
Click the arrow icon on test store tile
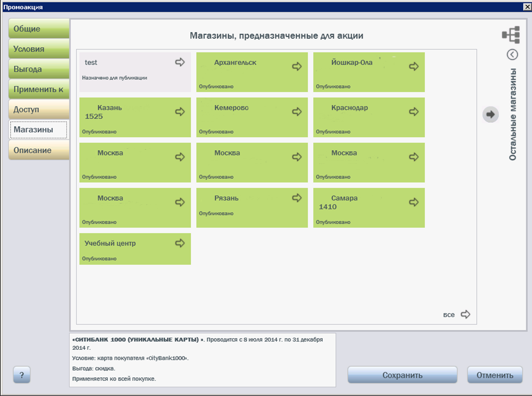tap(180, 62)
